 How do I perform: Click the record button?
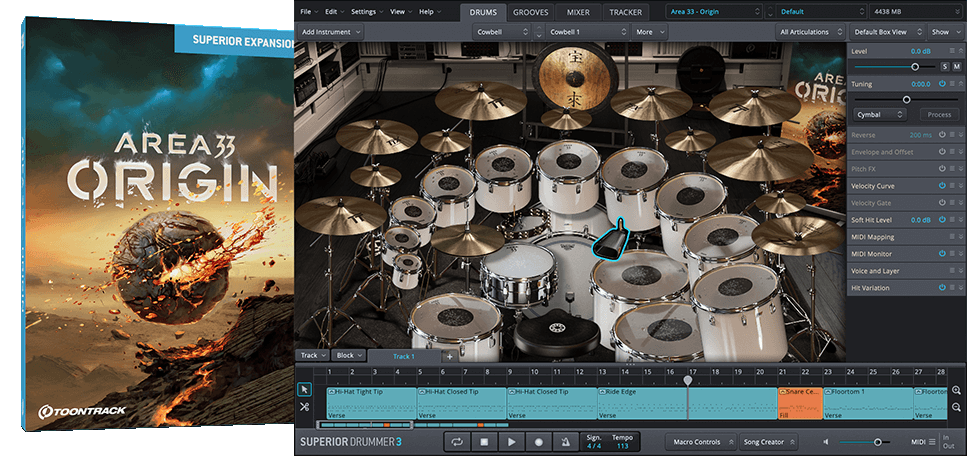538,442
